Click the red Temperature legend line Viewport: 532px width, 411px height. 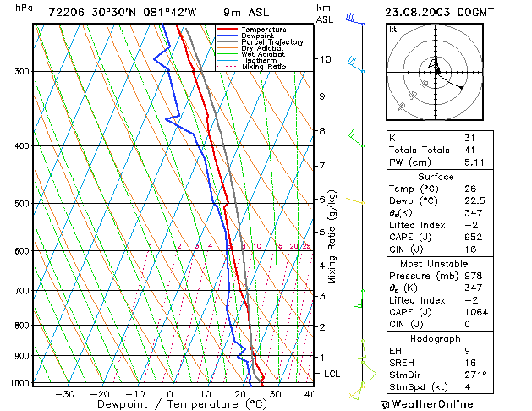point(227,29)
